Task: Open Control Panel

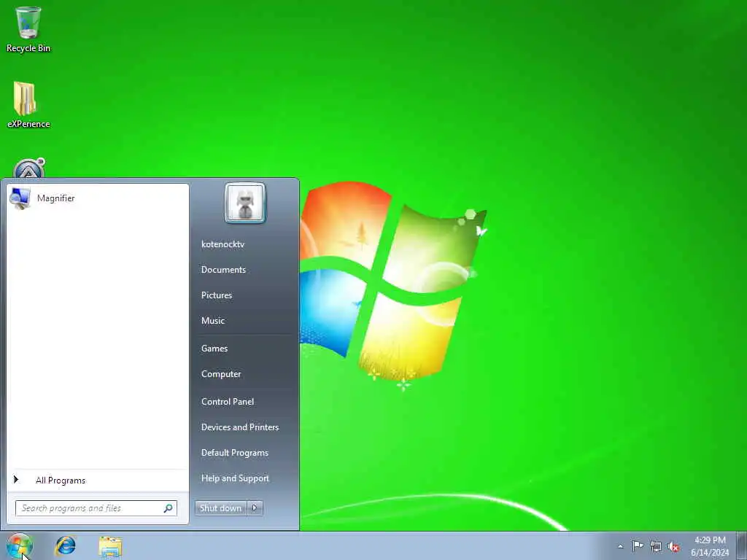Action: coord(228,402)
